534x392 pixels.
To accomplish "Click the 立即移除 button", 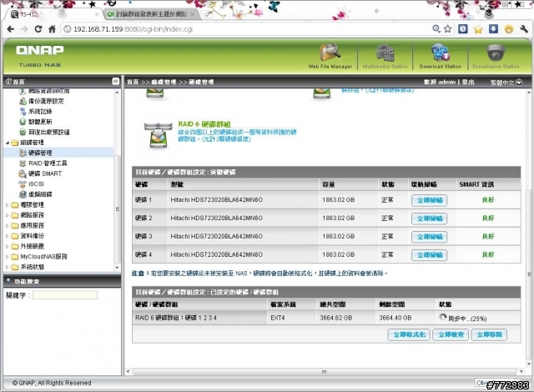I will click(489, 334).
